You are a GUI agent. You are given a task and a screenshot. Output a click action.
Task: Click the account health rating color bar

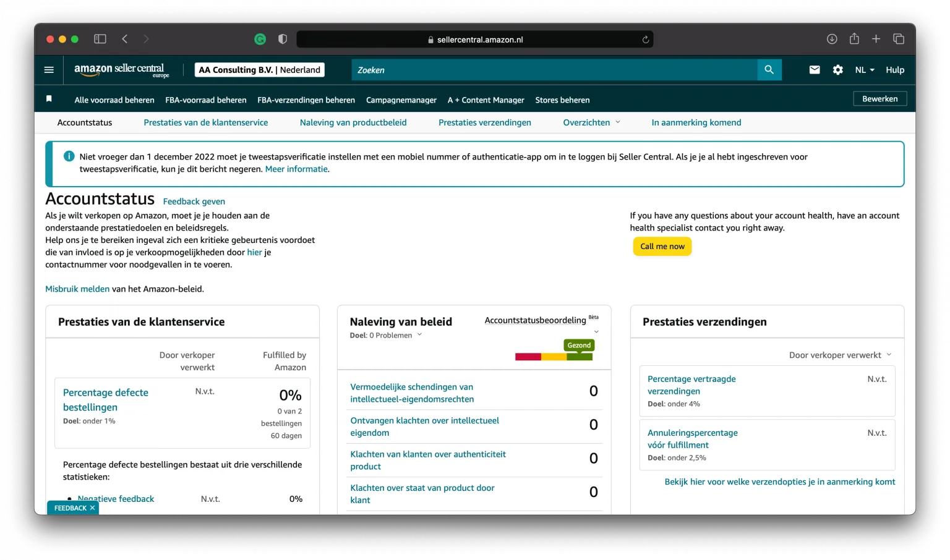(554, 357)
